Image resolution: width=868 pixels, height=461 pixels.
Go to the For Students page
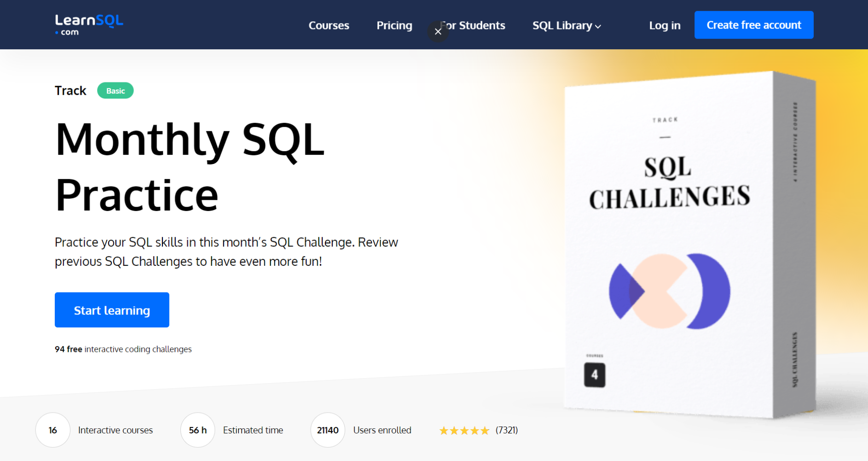tap(473, 25)
